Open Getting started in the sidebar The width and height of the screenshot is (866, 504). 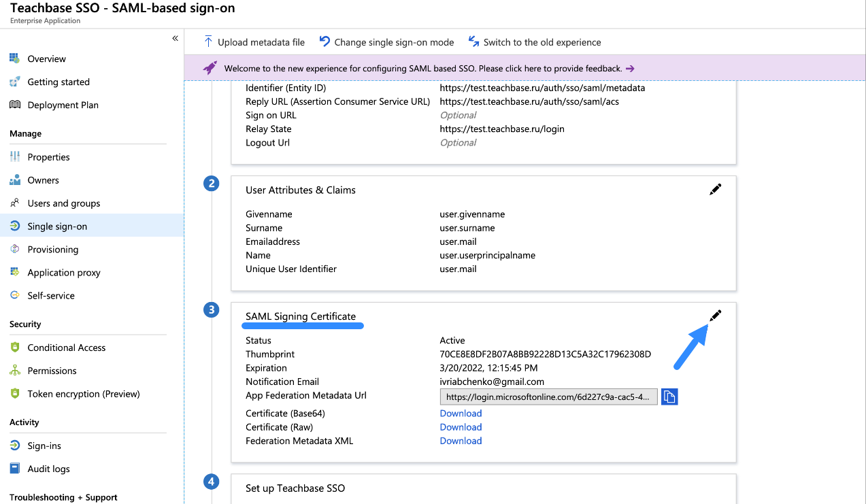point(59,82)
